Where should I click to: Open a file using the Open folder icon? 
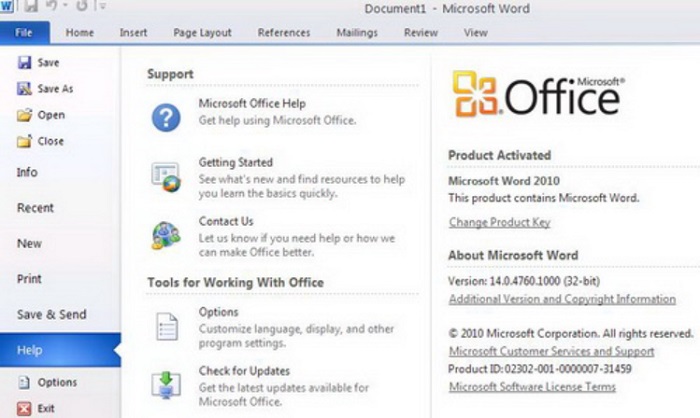coord(24,115)
